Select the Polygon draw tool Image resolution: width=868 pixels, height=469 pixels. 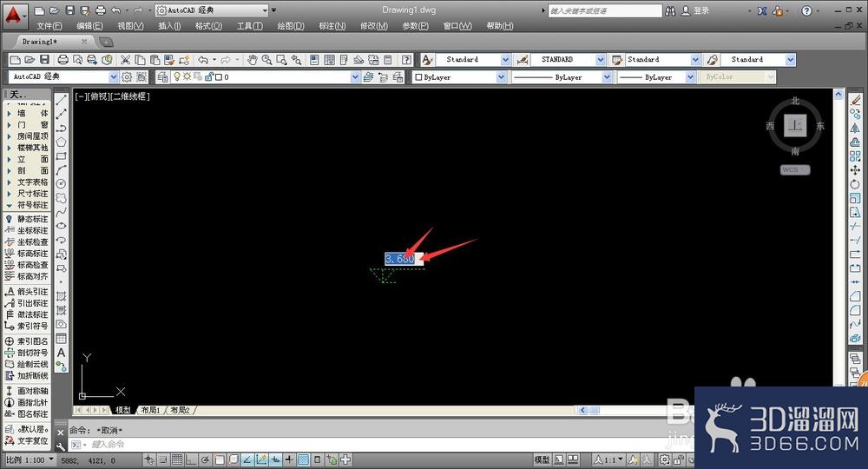[61, 142]
